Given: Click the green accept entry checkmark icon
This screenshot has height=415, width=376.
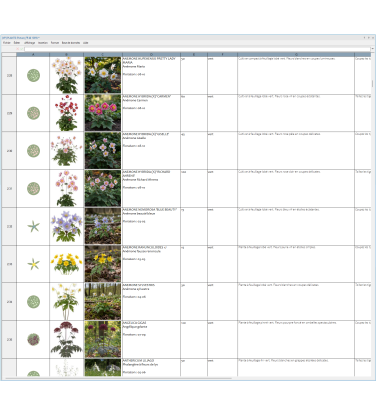Looking at the screenshot, I should click(x=22, y=49).
